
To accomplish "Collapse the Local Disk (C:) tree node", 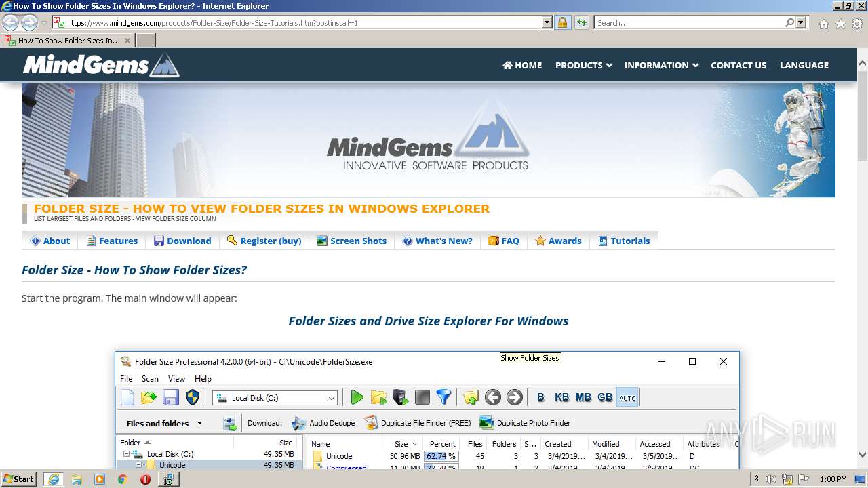I will [x=126, y=454].
